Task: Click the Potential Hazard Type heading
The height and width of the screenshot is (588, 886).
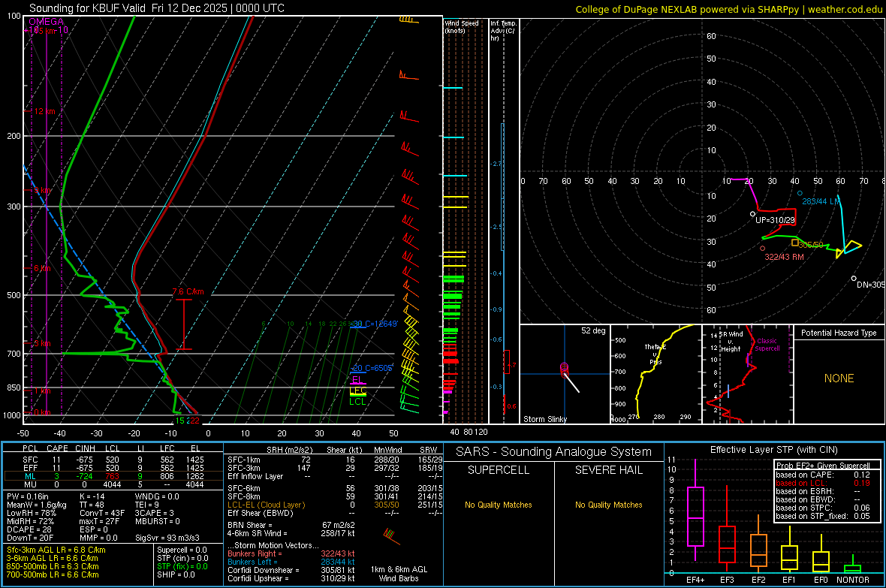Action: tap(839, 333)
